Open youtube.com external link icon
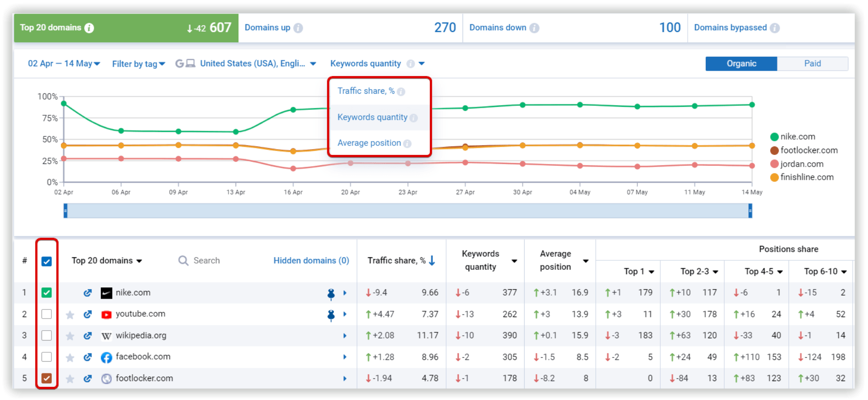 tap(87, 314)
